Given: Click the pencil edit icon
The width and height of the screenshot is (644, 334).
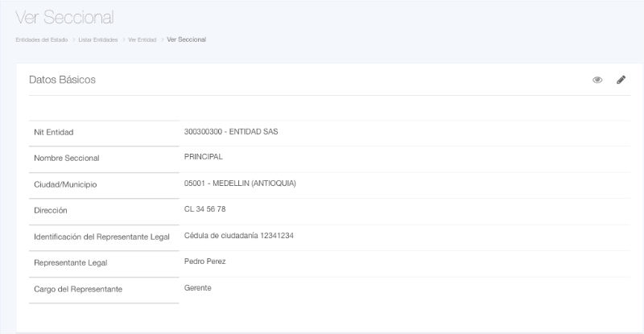Looking at the screenshot, I should (x=621, y=80).
